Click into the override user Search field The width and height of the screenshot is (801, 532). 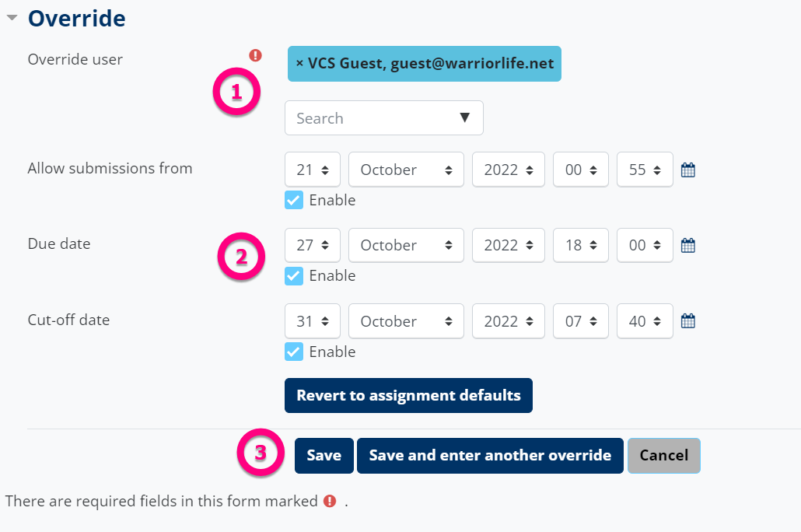pos(366,118)
